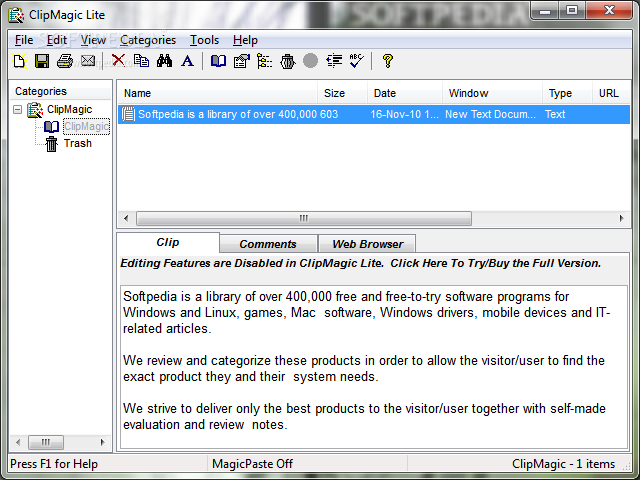Image resolution: width=640 pixels, height=480 pixels.
Task: Click Categories pane scroll right arrow
Action: 102,442
